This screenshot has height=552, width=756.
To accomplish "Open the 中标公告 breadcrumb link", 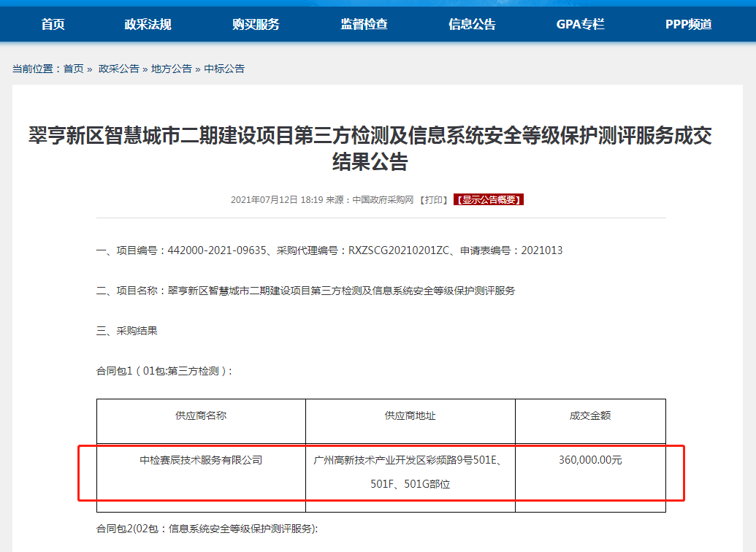I will (x=224, y=69).
